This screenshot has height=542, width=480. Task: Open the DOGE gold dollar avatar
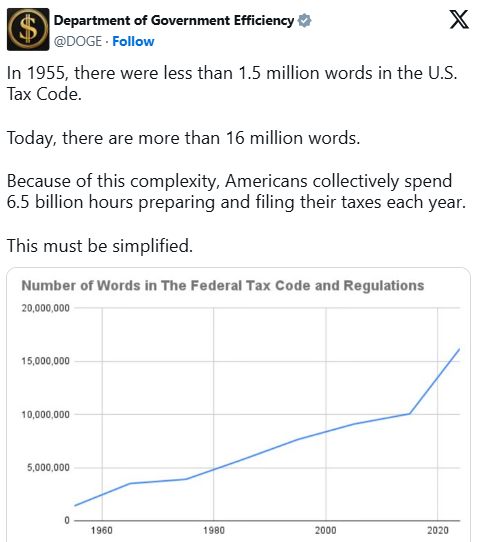click(28, 29)
